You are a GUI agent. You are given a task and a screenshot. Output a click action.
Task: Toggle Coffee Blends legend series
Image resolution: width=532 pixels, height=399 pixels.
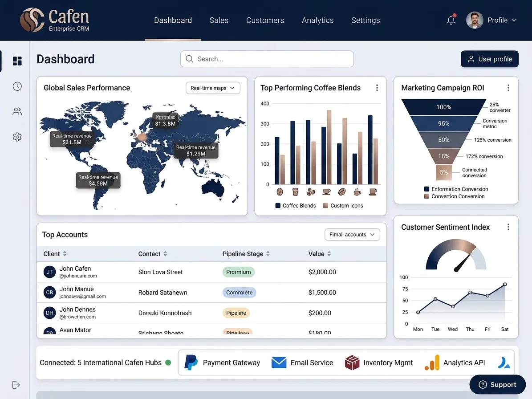(x=296, y=206)
